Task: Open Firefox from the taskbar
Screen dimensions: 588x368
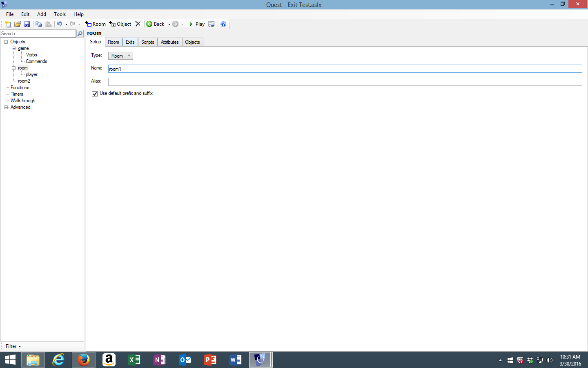Action: tap(83, 360)
